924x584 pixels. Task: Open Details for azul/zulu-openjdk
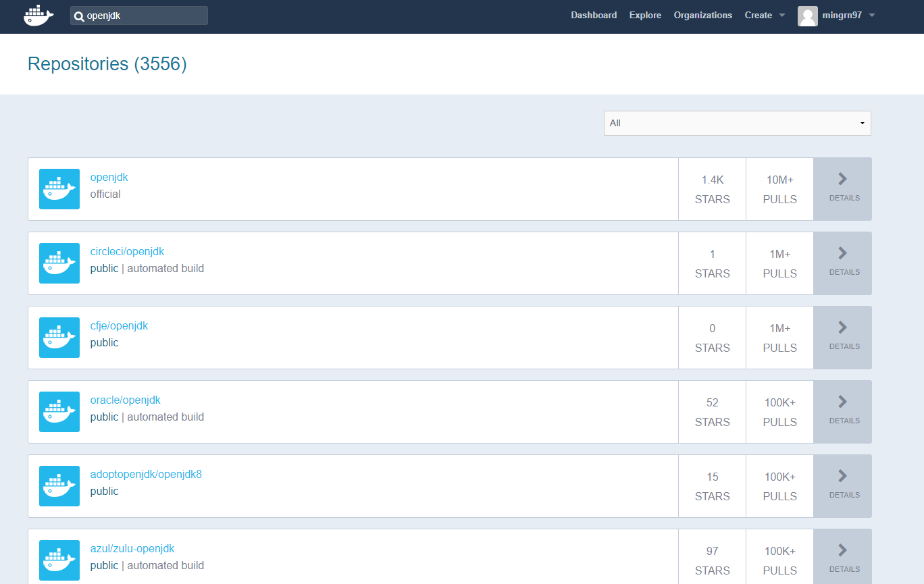coord(842,557)
